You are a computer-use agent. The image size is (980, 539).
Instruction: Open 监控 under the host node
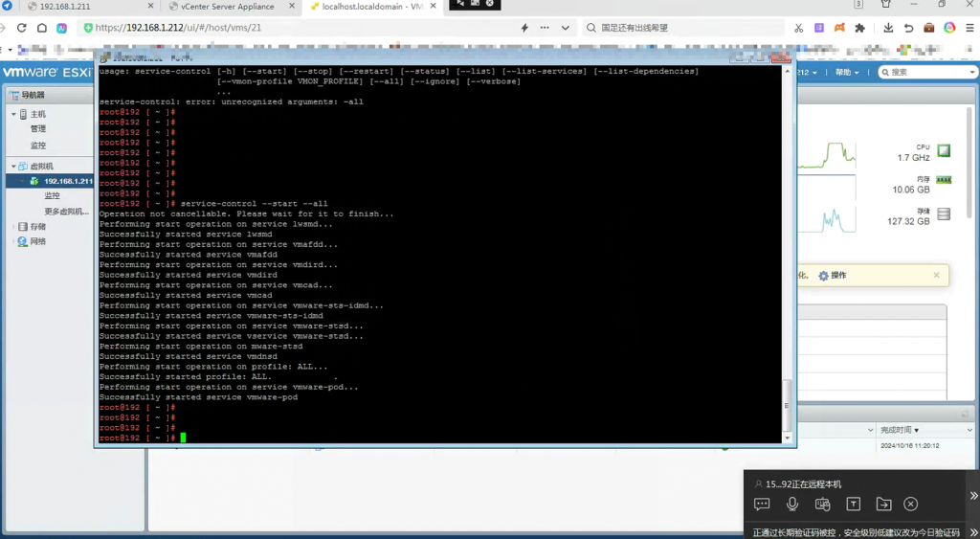coord(38,146)
